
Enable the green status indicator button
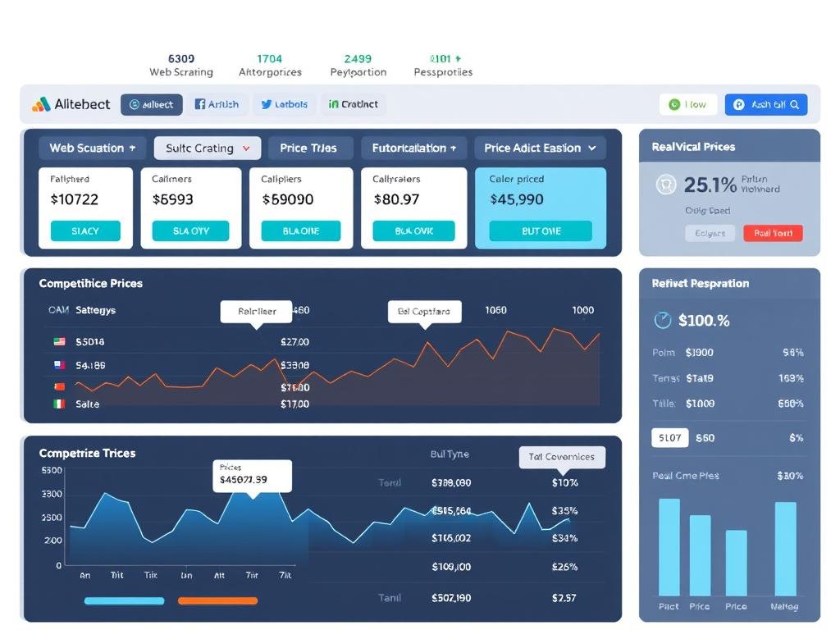click(673, 104)
